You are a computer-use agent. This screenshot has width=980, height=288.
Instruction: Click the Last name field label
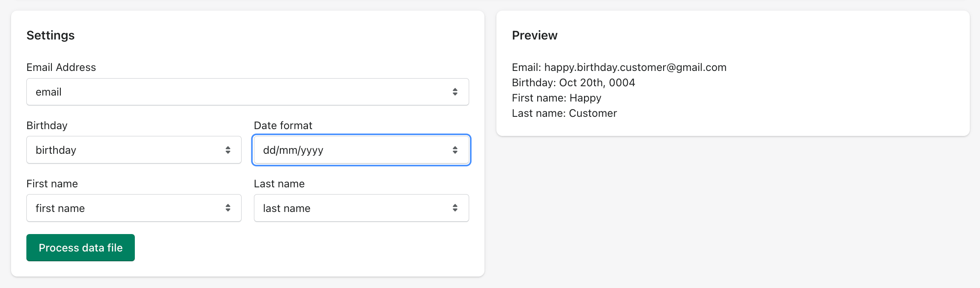coord(279,184)
